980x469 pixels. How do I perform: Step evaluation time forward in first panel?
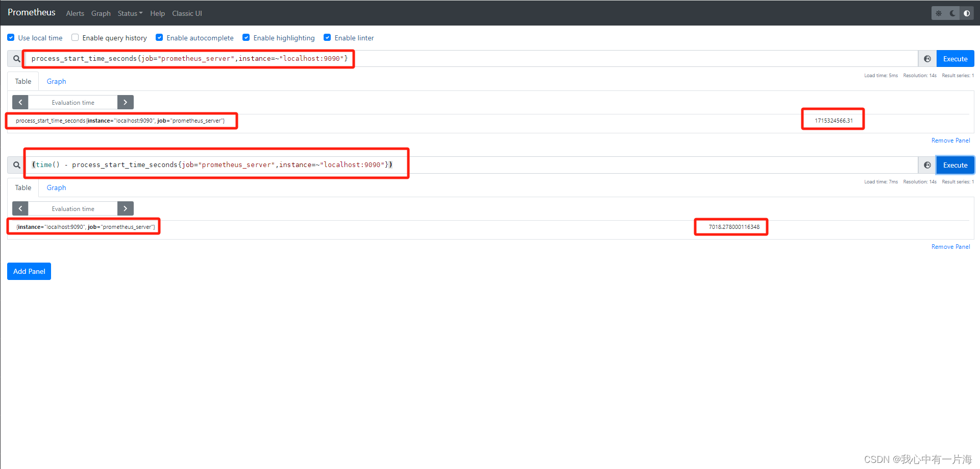pyautogui.click(x=125, y=102)
